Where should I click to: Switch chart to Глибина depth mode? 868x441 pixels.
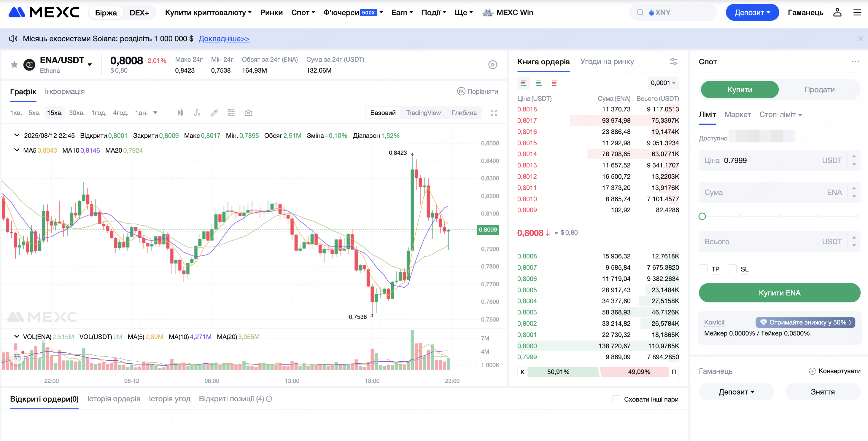coord(464,113)
